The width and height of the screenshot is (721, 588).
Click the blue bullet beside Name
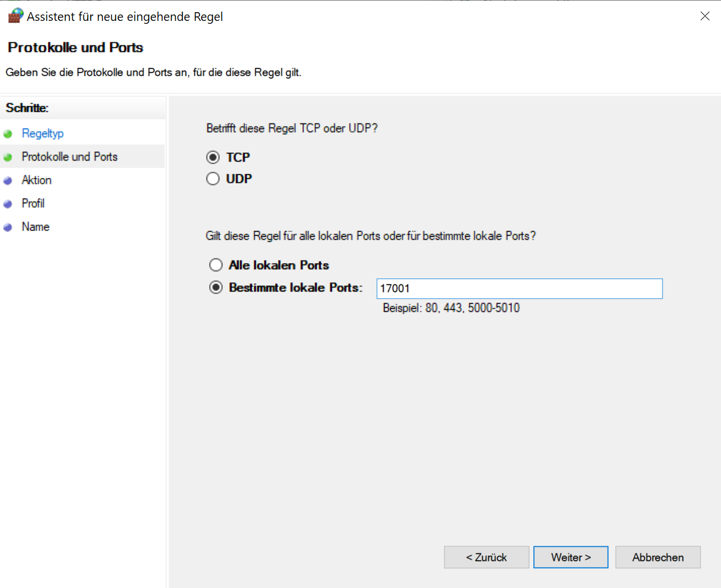[8, 227]
